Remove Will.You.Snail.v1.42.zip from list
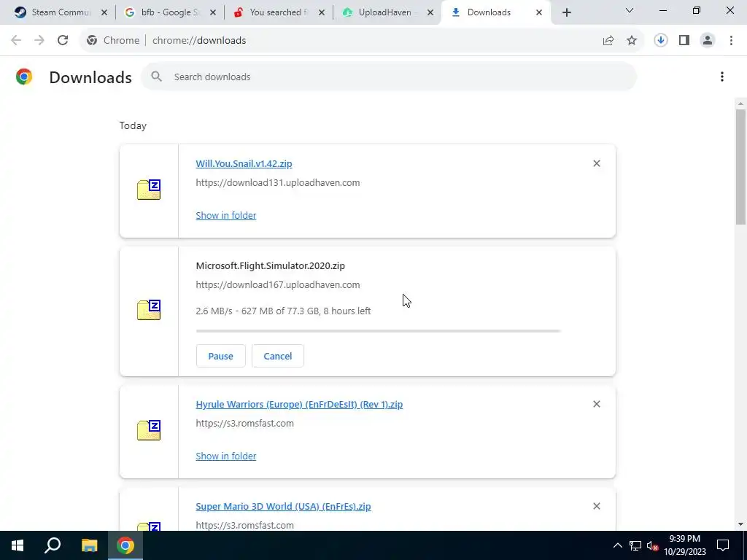This screenshot has height=560, width=747. (x=597, y=163)
